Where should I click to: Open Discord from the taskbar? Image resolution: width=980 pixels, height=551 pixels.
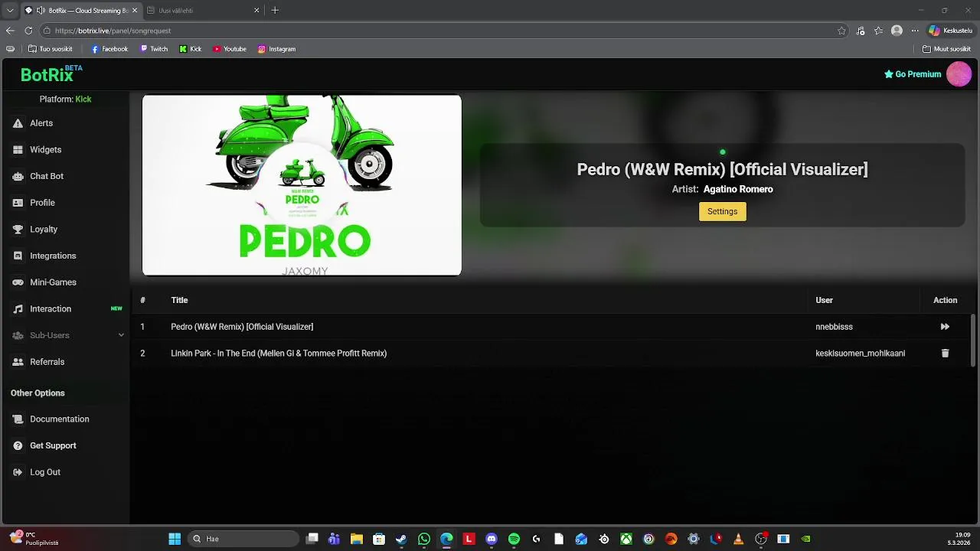[x=492, y=540]
